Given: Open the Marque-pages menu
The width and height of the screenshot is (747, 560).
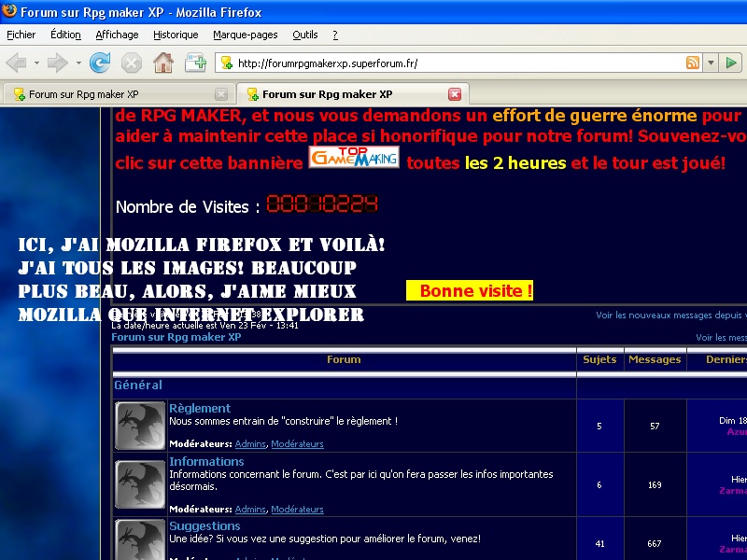Looking at the screenshot, I should coord(246,35).
